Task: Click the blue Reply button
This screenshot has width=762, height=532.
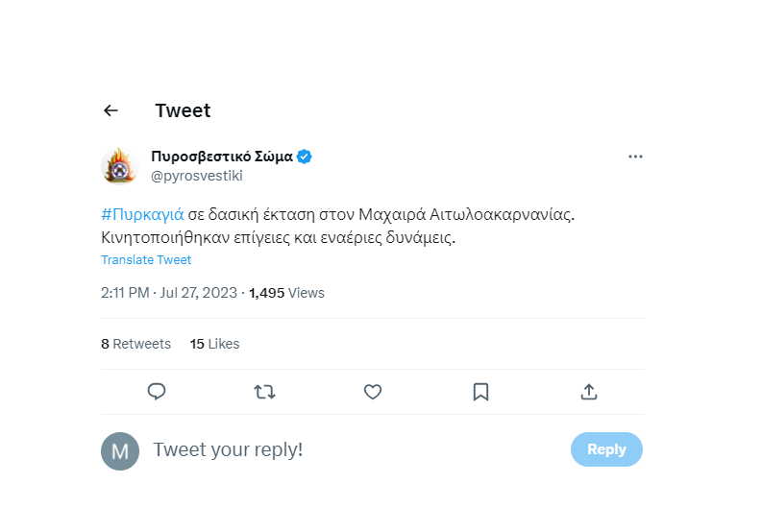Action: tap(606, 449)
